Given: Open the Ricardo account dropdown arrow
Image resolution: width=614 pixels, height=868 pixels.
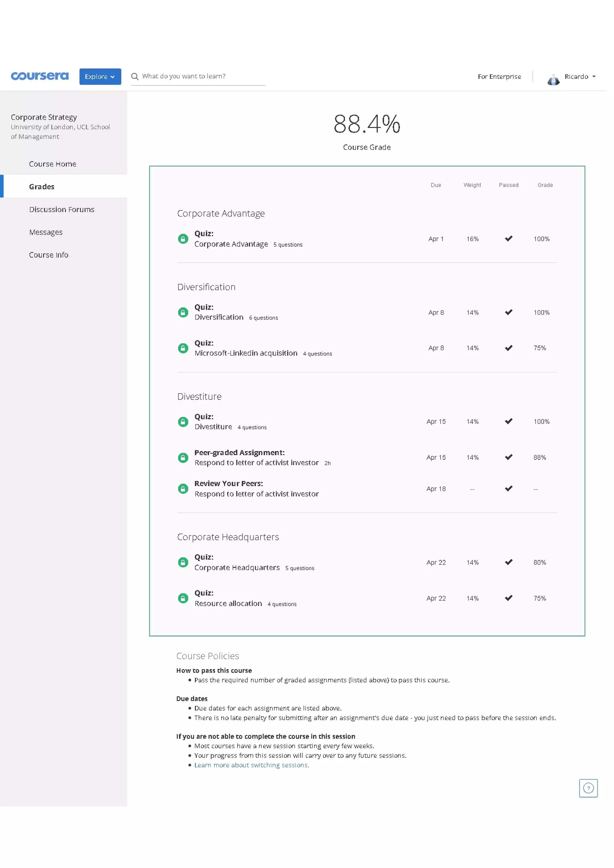Looking at the screenshot, I should (x=594, y=76).
